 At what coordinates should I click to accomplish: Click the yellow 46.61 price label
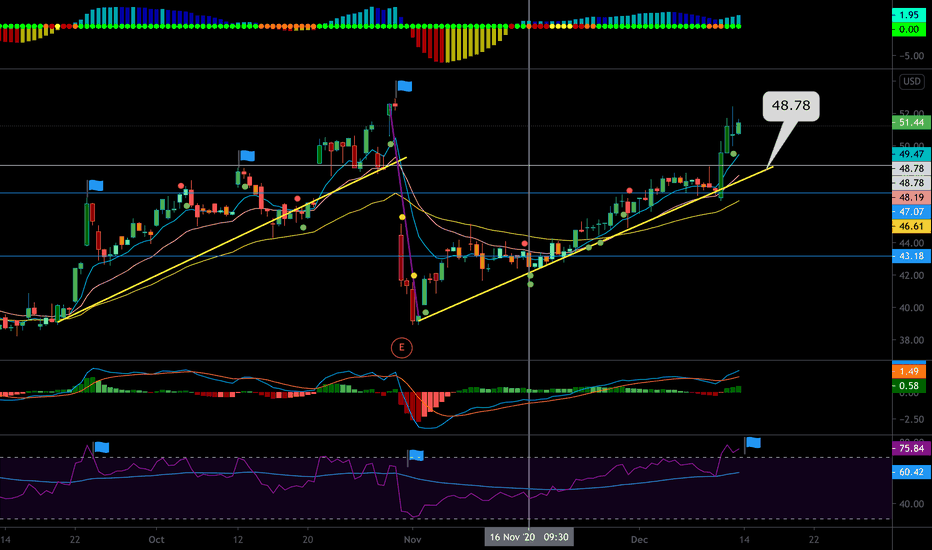(911, 226)
